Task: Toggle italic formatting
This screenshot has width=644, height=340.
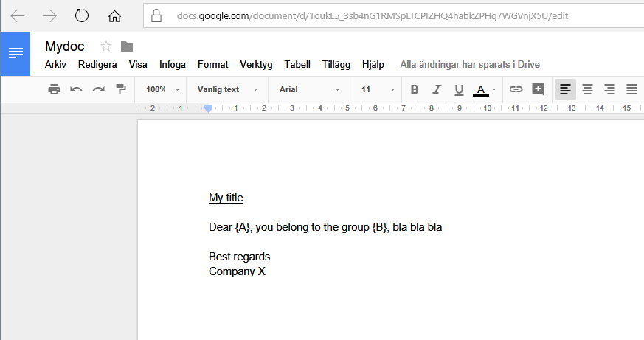Action: pyautogui.click(x=437, y=89)
